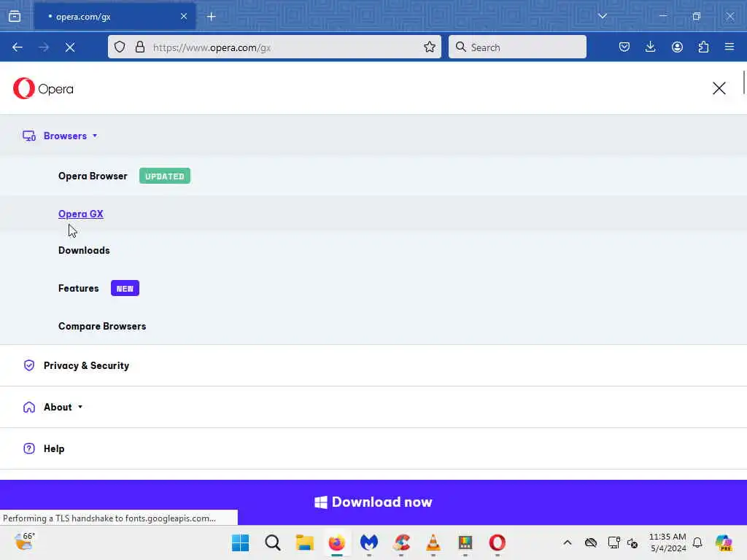The width and height of the screenshot is (747, 560).
Task: Open Opera browser from the taskbar
Action: click(498, 542)
